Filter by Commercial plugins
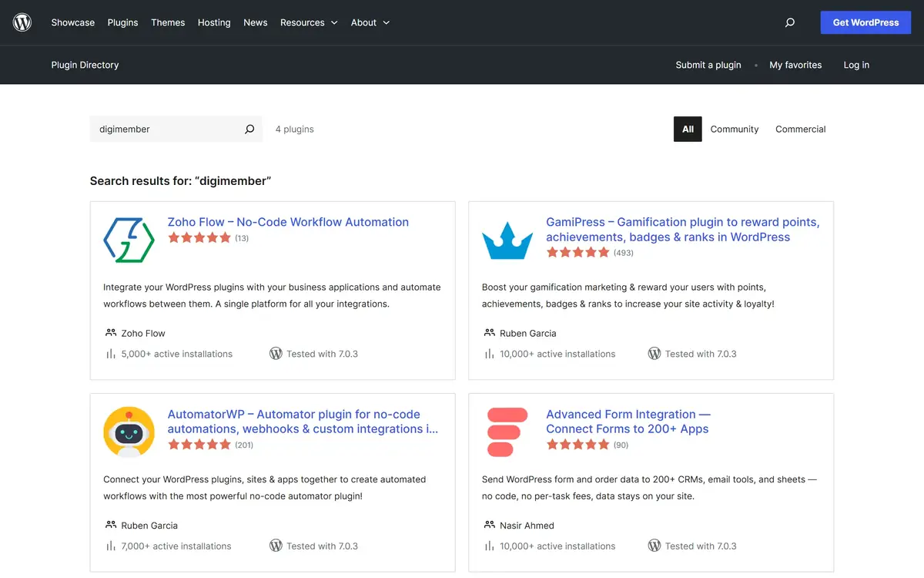Screen dimensions: 924x578 801,129
